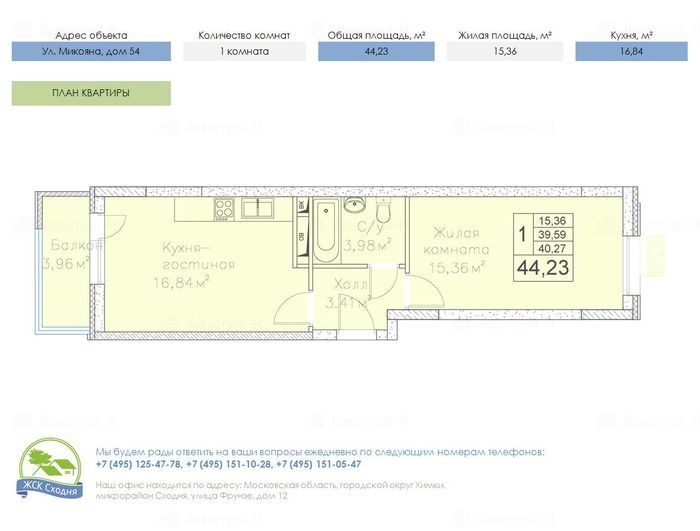Click the washbasin icon in the bathroom
Image resolution: width=700 pixels, height=531 pixels.
(355, 205)
